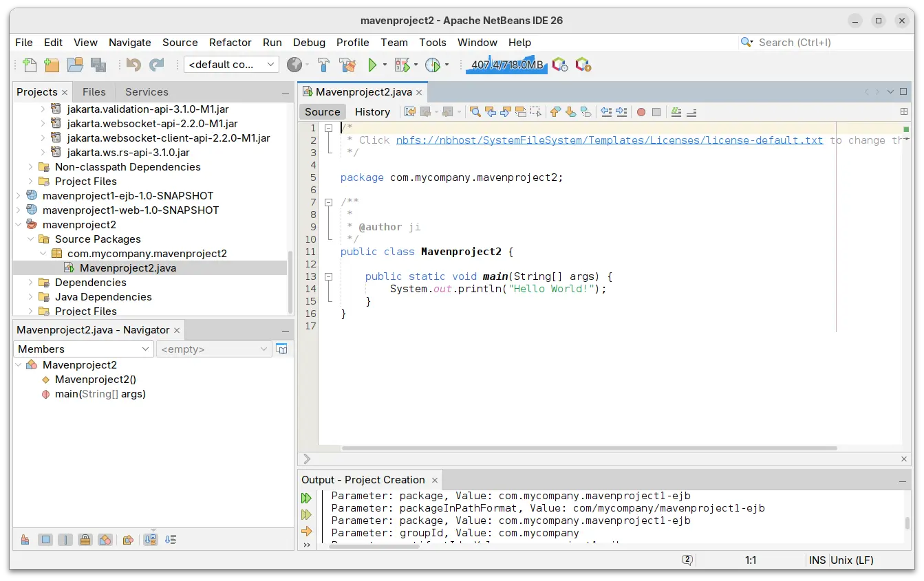Click the Open Project folder icon
Image resolution: width=924 pixels, height=581 pixels.
point(75,65)
